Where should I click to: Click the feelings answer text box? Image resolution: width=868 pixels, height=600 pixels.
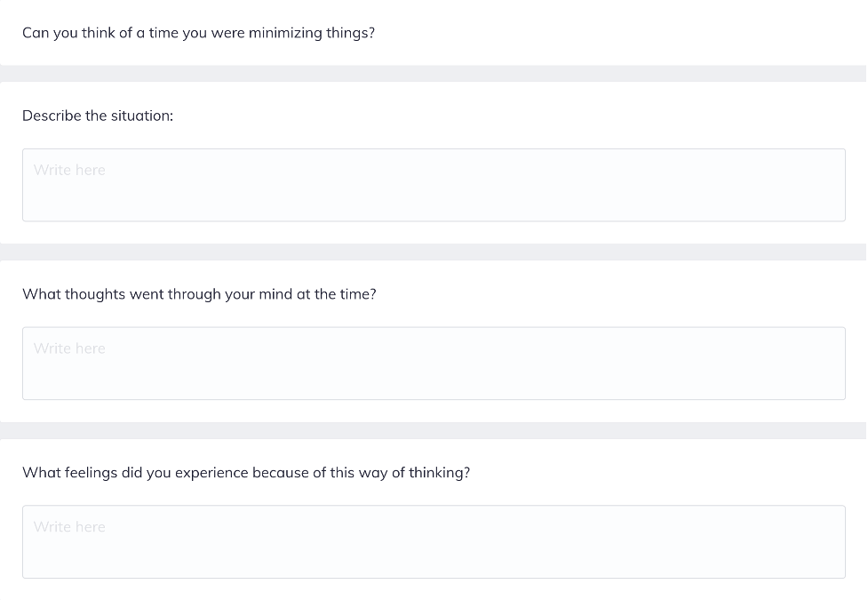434,542
